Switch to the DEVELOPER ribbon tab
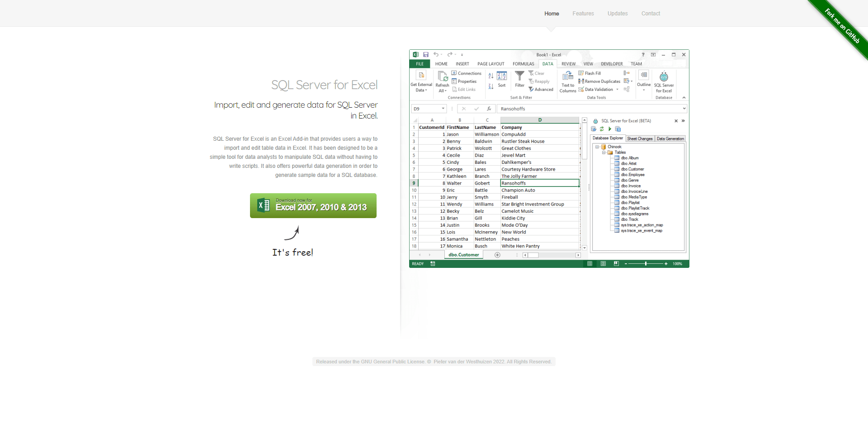868x424 pixels. coord(612,64)
